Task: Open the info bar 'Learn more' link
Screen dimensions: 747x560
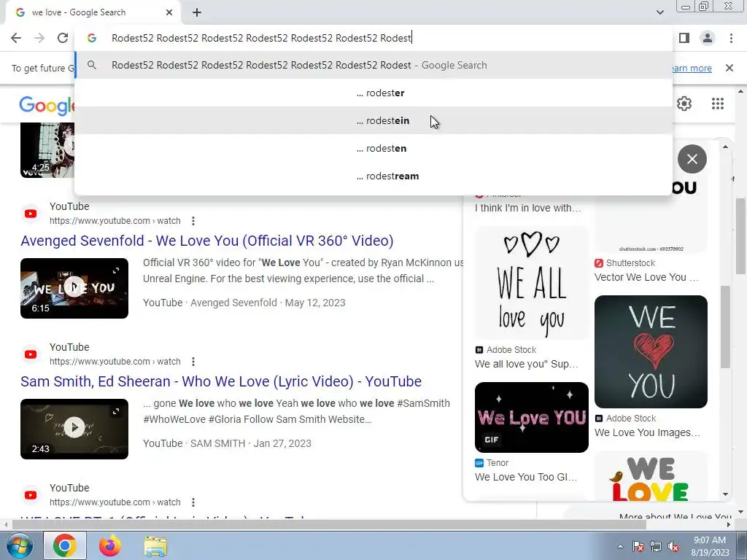Action: (x=692, y=68)
